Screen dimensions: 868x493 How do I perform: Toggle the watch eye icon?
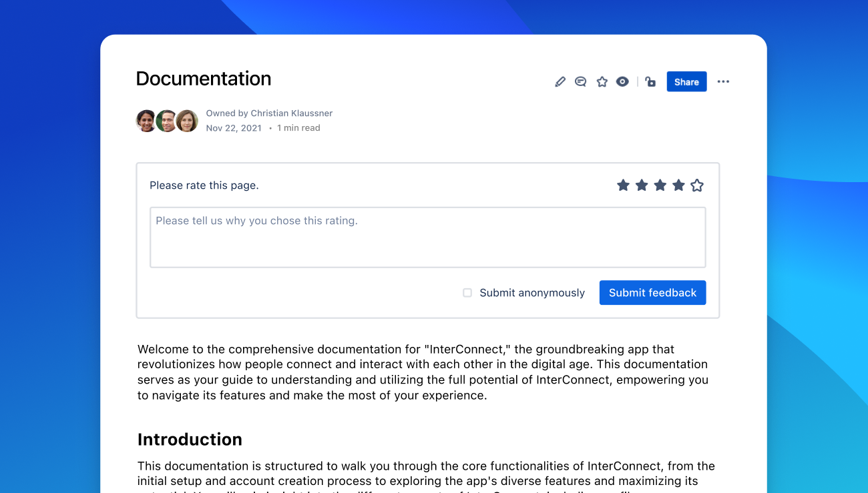622,81
